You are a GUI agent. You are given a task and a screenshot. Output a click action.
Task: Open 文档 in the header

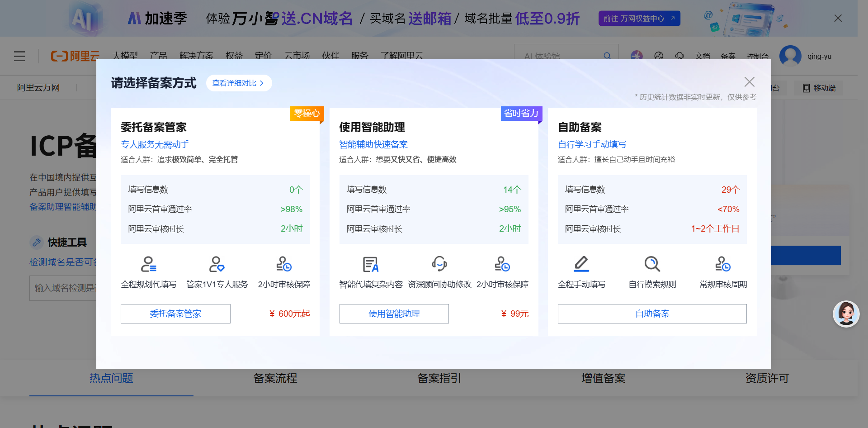tap(703, 56)
